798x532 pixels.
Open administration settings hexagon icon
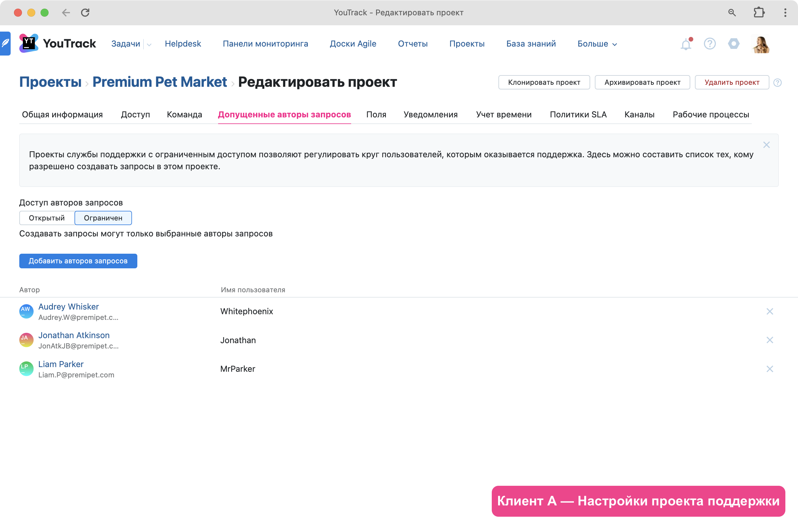click(733, 44)
